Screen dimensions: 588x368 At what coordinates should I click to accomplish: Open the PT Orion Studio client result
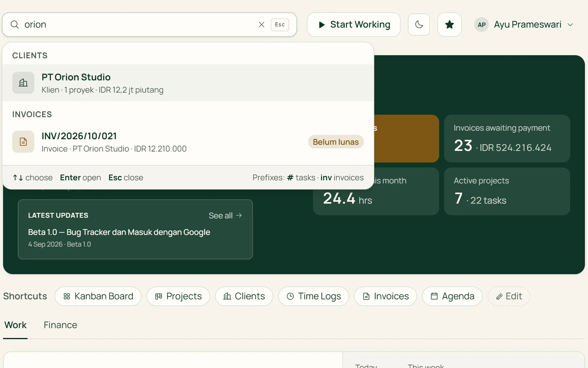point(188,83)
